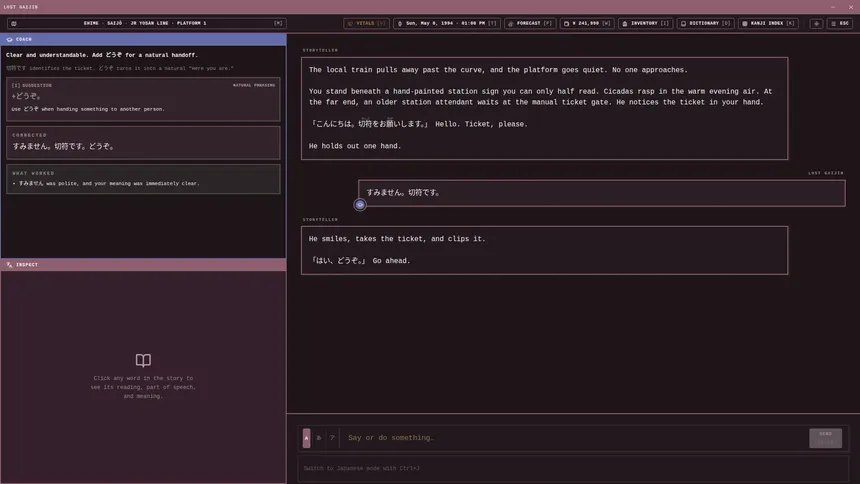
Task: Click the Kanji Index icon
Action: coord(745,24)
